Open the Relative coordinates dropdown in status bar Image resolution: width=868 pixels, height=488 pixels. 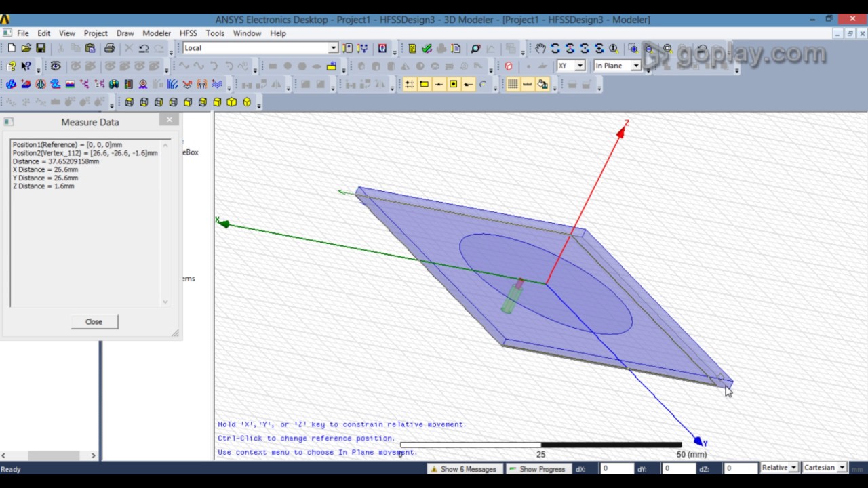tap(793, 468)
